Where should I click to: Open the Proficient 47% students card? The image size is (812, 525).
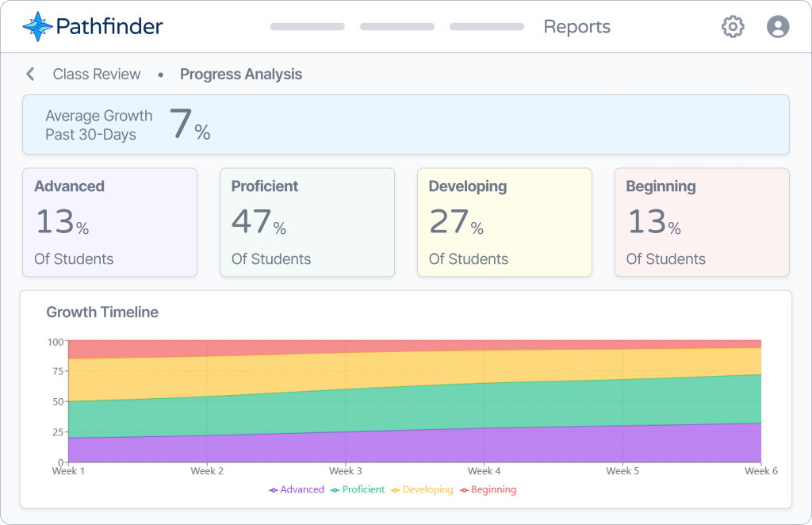tap(307, 222)
